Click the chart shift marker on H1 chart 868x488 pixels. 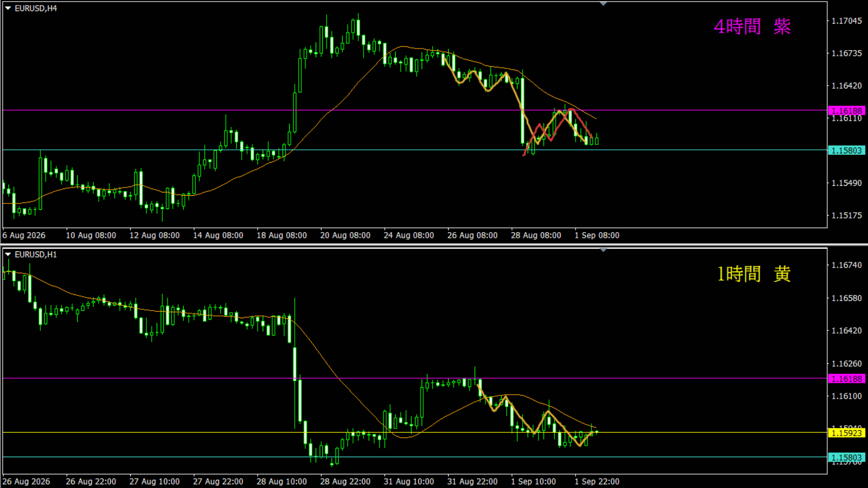pyautogui.click(x=603, y=250)
